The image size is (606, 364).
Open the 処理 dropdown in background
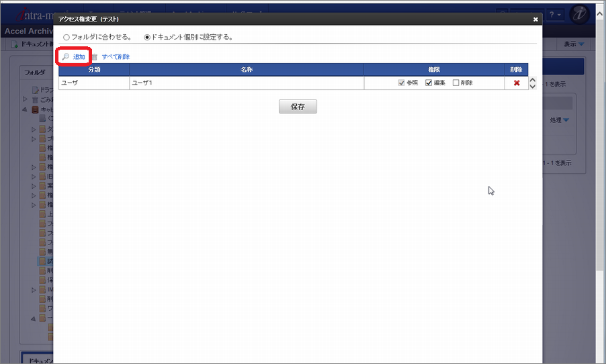(559, 120)
